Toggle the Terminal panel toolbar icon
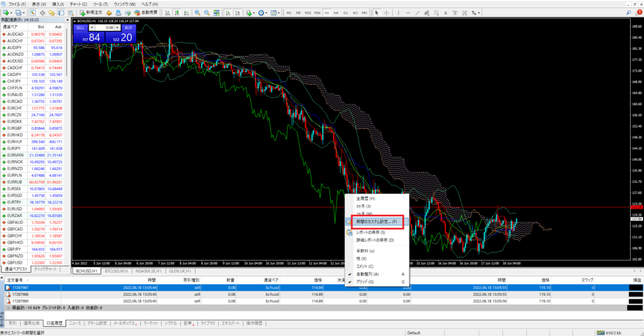Image resolution: width=644 pixels, height=336 pixels. 61,13
